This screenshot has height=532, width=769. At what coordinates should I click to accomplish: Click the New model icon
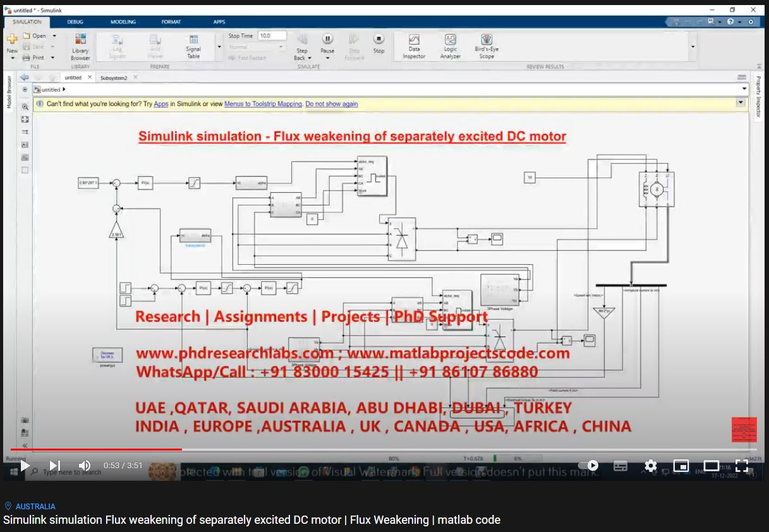coord(12,39)
